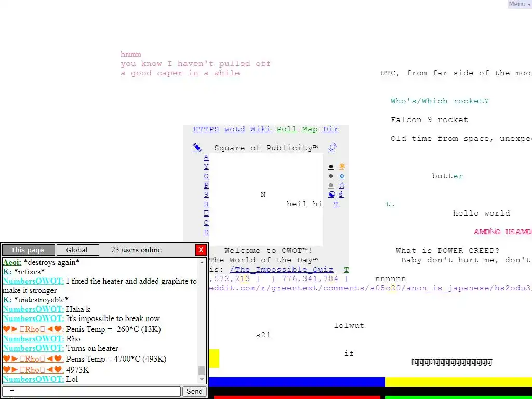The image size is (532, 399).
Task: Click Rho username beside 4973K
Action: click(x=33, y=369)
